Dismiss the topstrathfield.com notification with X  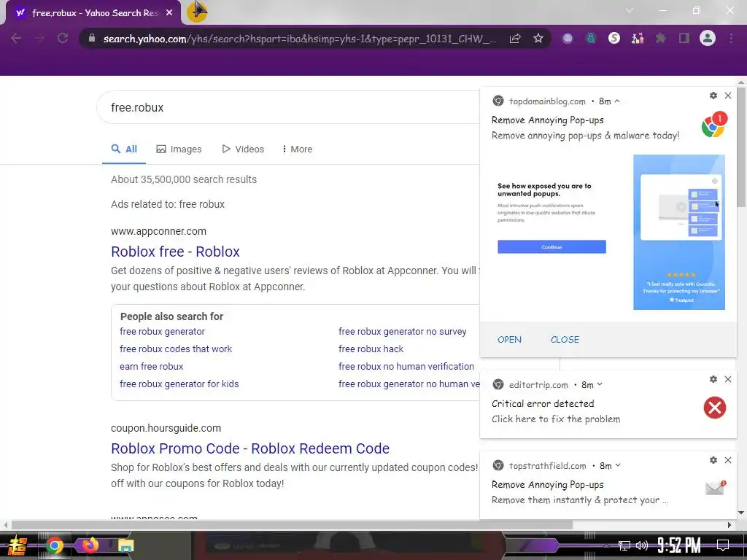728,460
